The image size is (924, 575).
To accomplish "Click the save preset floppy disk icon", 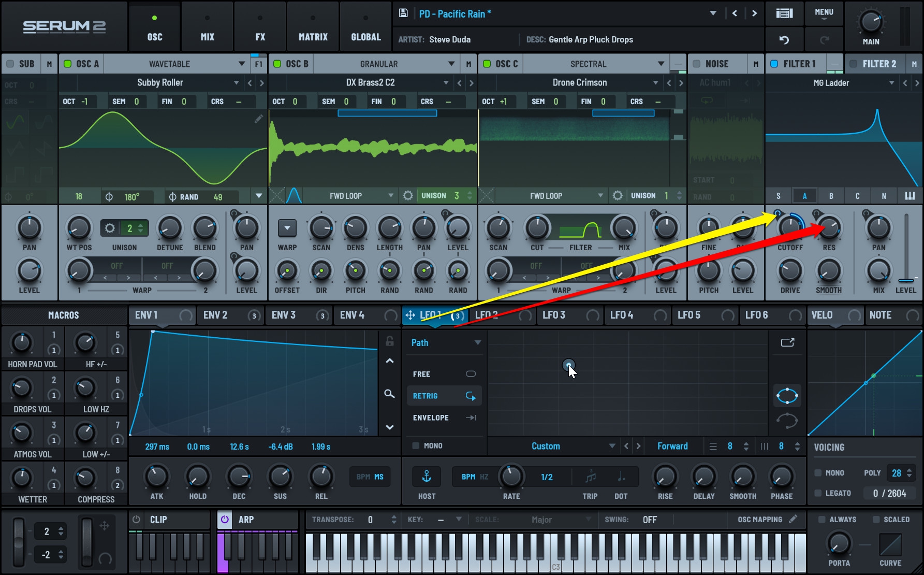I will tap(403, 13).
